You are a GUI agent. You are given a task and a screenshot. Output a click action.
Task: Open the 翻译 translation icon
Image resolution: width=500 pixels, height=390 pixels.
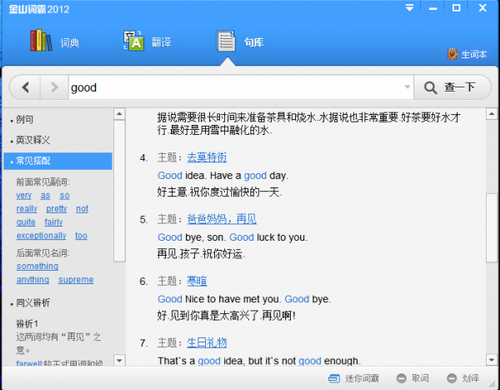[133, 41]
